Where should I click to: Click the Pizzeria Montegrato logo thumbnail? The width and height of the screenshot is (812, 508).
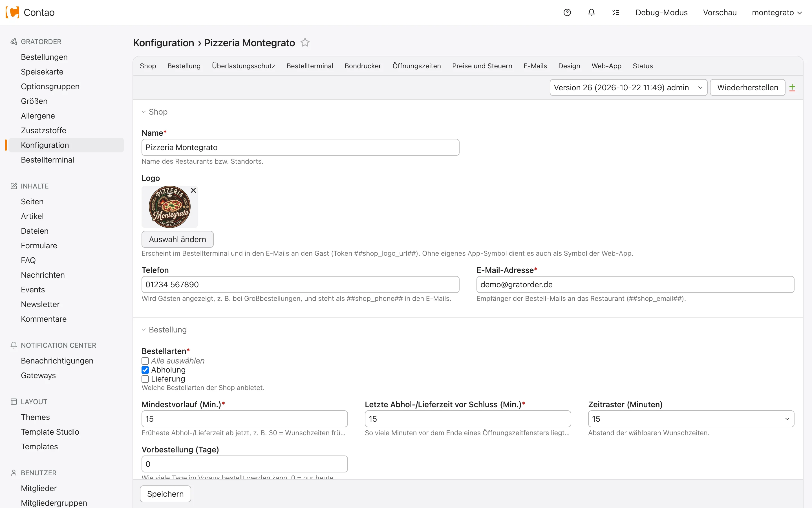(x=169, y=207)
